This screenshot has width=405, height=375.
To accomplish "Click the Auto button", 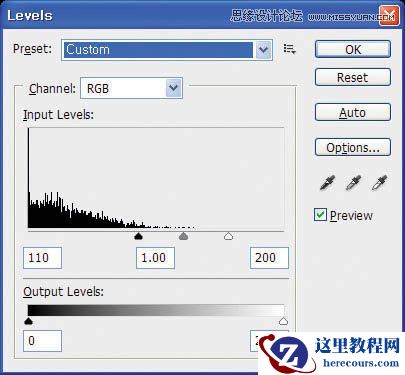I will tap(353, 112).
